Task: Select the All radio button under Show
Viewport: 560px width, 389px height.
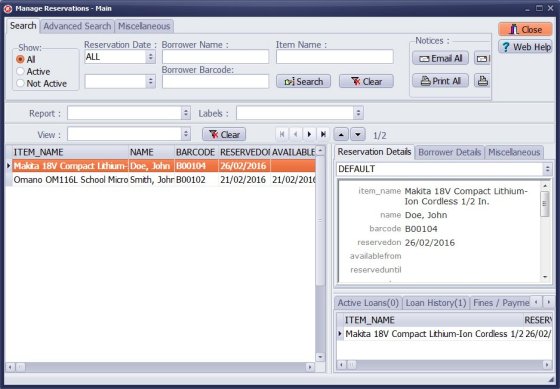Action: 20,59
